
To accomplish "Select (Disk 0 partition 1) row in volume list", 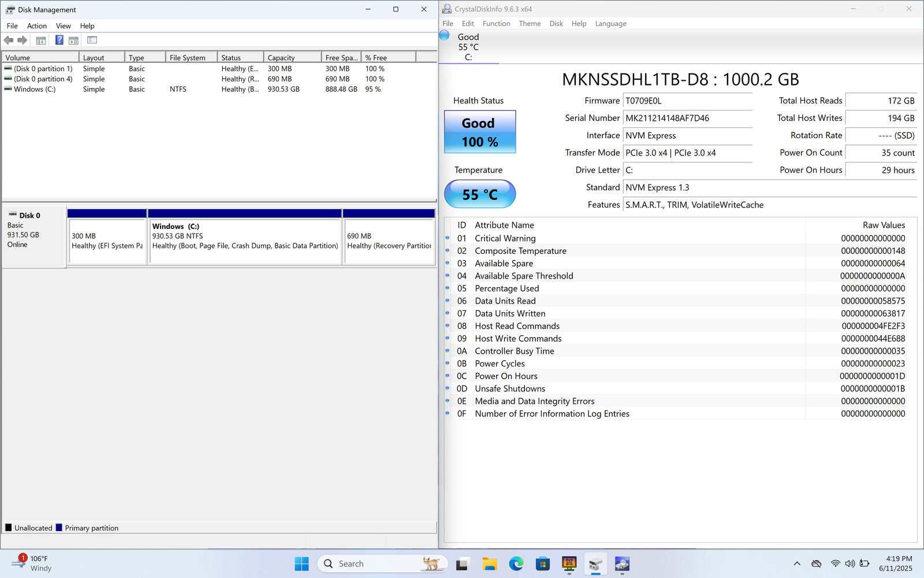I will [218, 69].
